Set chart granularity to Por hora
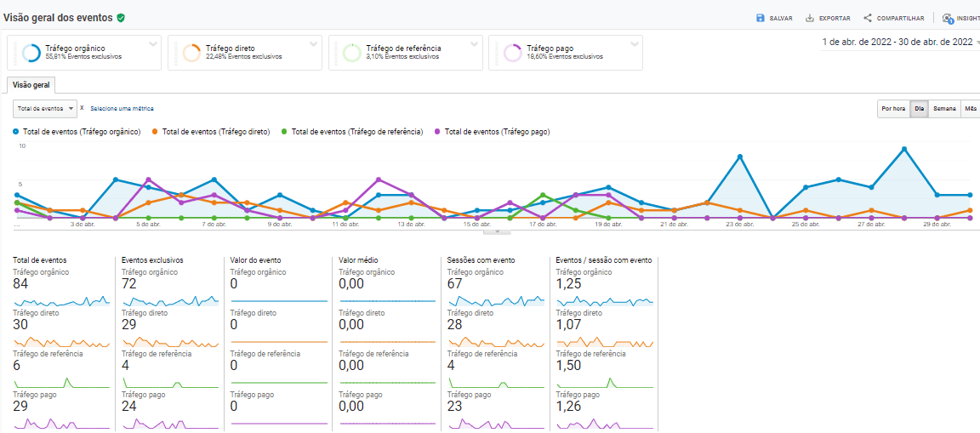 click(893, 109)
